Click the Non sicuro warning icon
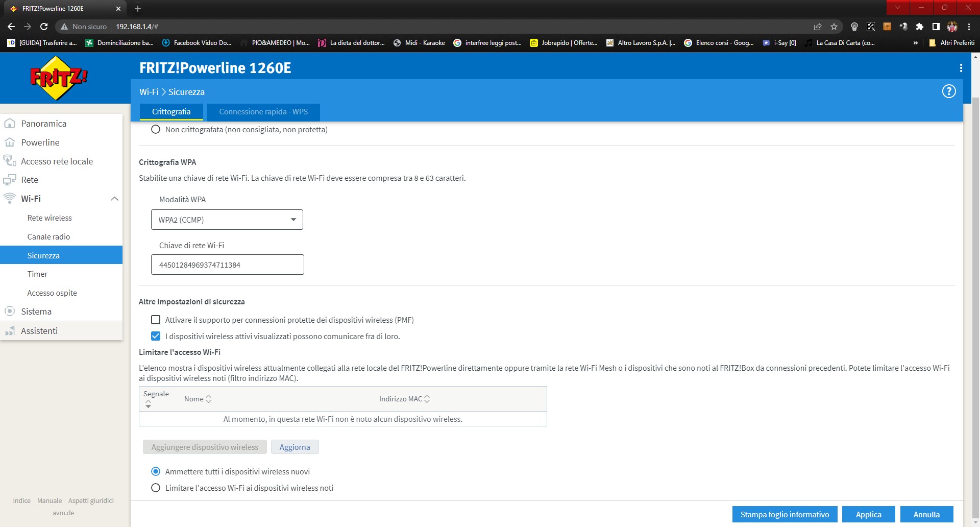This screenshot has height=527, width=980. (64, 27)
